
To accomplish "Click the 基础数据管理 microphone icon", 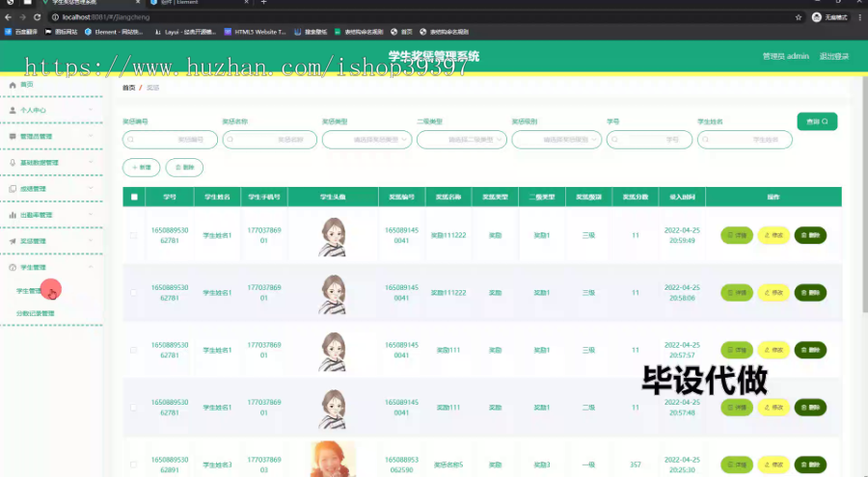I will 13,163.
